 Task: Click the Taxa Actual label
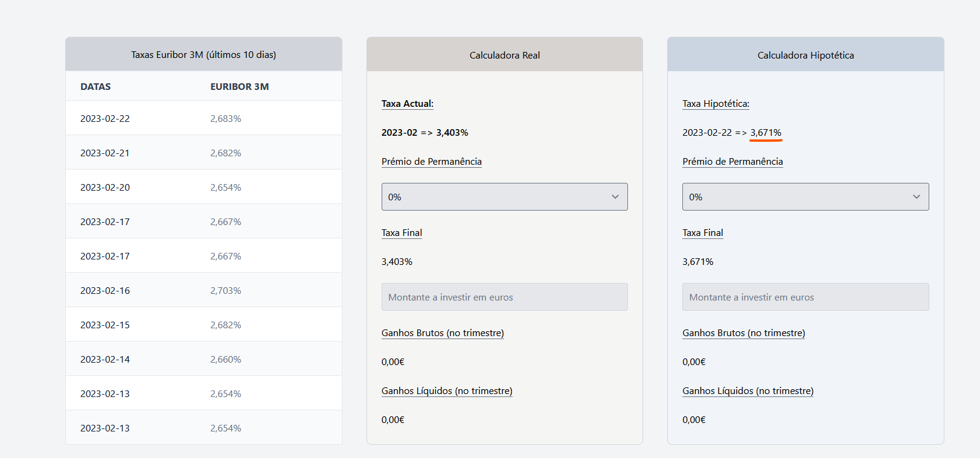(407, 104)
